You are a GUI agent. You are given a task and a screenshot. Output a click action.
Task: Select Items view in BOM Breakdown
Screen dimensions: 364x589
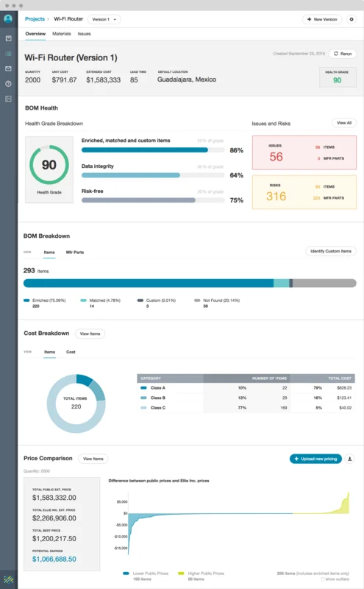49,253
